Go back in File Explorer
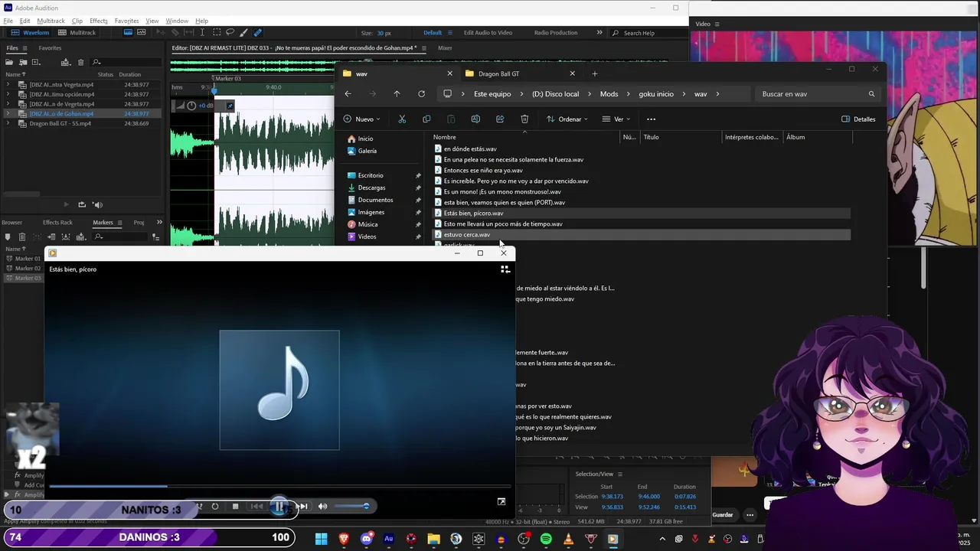 tap(348, 94)
